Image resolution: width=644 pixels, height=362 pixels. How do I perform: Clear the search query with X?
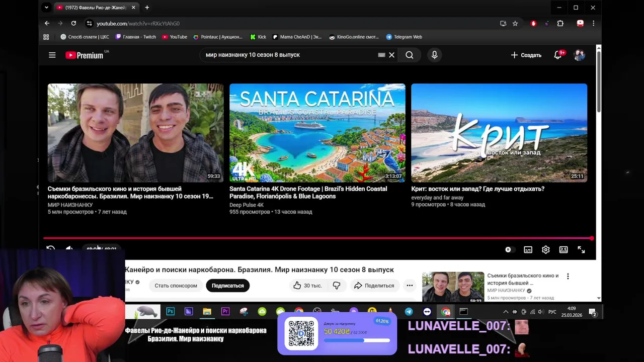coord(391,55)
